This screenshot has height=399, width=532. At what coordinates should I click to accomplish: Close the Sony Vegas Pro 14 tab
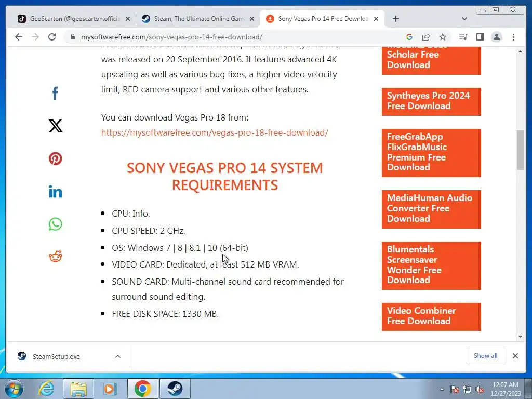click(x=376, y=19)
